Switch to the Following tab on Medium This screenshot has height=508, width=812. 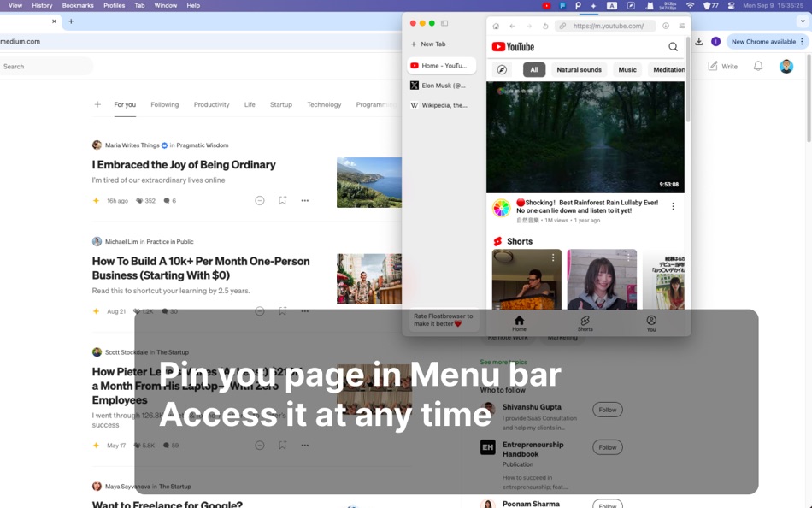[165, 104]
